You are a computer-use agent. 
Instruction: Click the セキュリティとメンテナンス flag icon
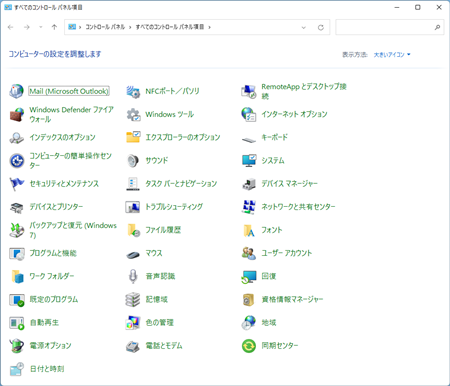(16, 184)
